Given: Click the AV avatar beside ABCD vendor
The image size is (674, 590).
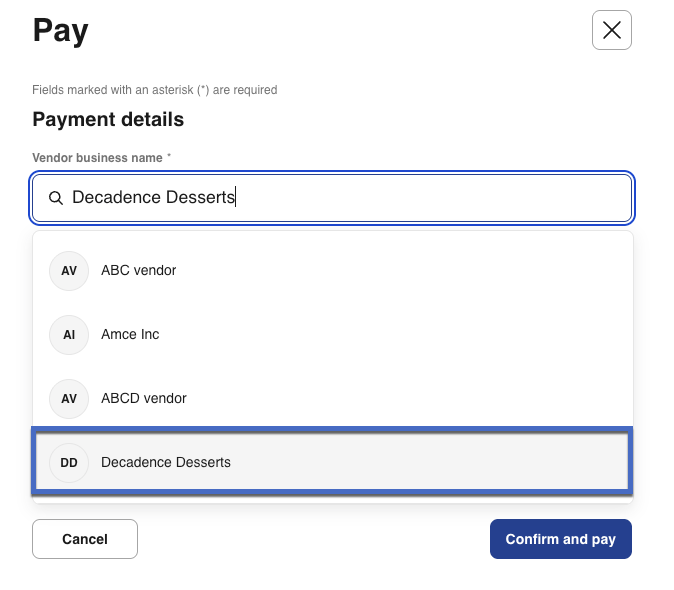Looking at the screenshot, I should click(69, 398).
